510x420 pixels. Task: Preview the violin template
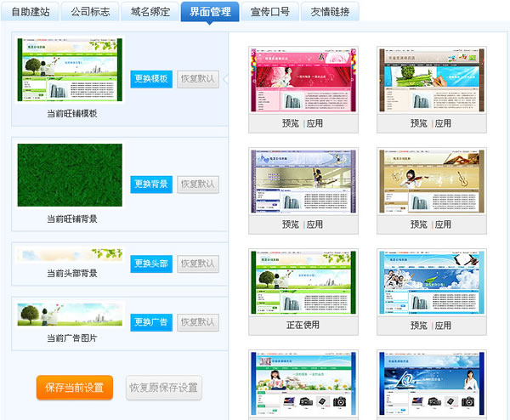click(418, 224)
